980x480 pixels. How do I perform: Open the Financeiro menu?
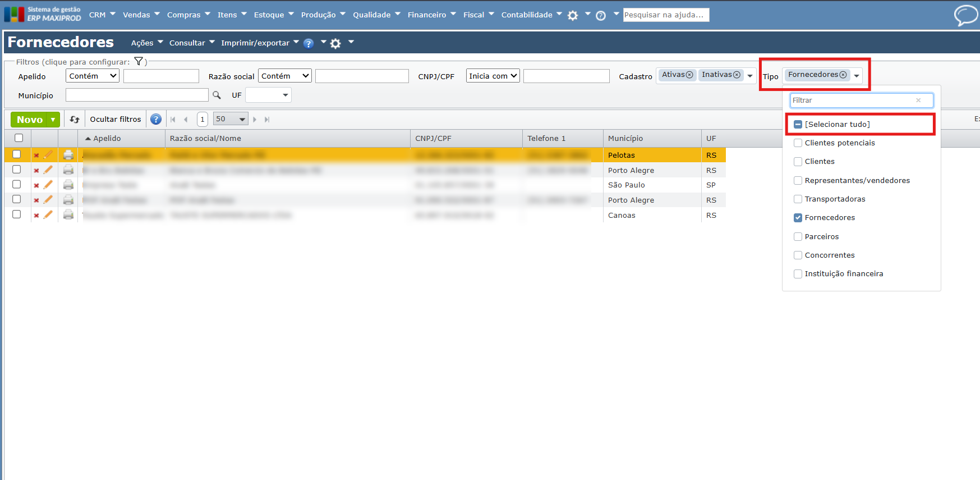point(432,15)
